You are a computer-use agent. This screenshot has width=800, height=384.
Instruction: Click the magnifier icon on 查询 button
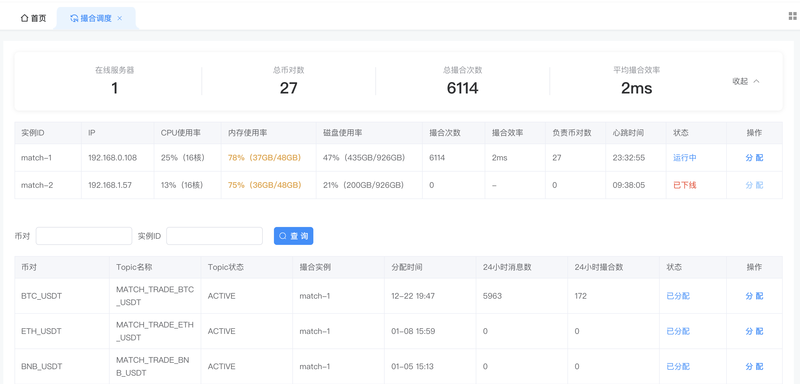coord(283,236)
